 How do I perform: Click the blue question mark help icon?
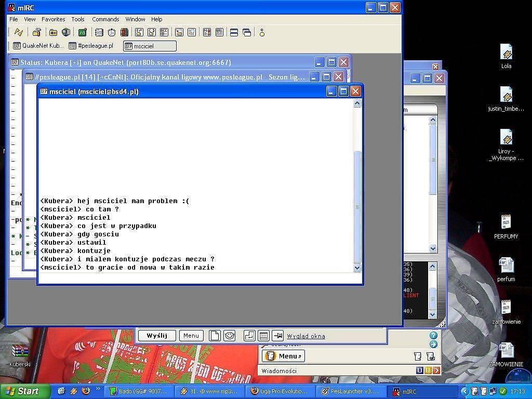click(434, 335)
